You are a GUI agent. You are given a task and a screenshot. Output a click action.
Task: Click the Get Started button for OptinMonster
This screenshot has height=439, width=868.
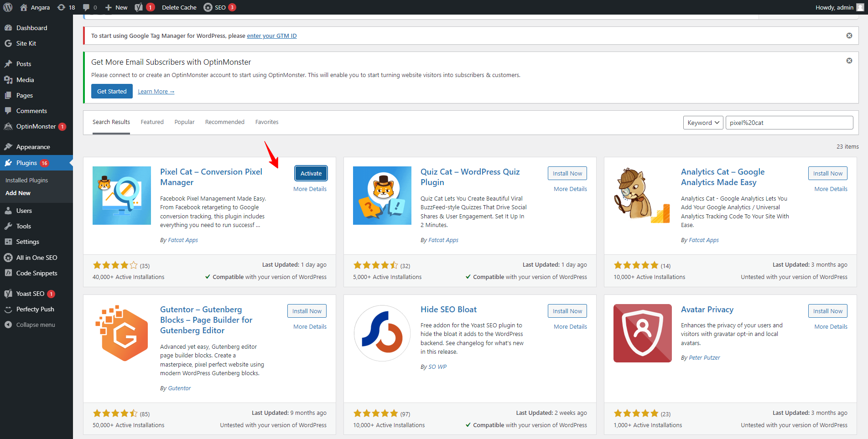(112, 91)
